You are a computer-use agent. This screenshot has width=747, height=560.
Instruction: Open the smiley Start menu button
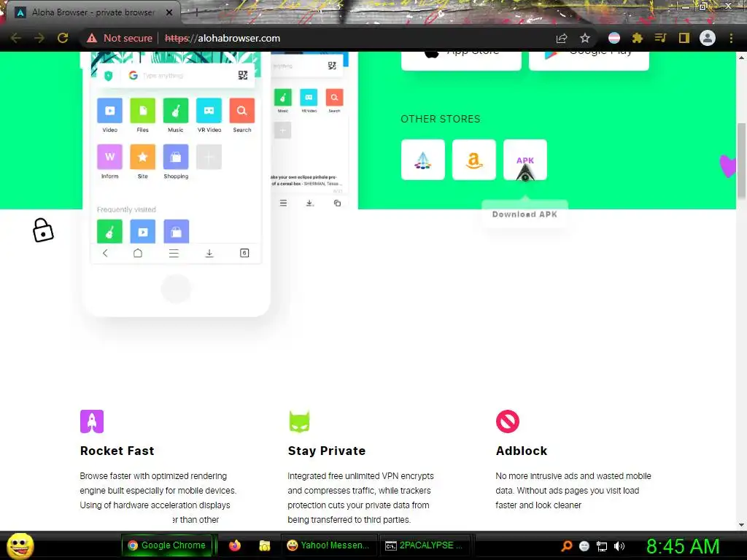(20, 545)
